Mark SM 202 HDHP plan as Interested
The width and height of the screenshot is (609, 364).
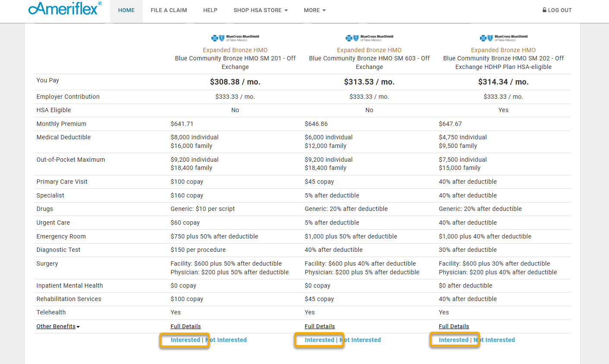click(454, 340)
